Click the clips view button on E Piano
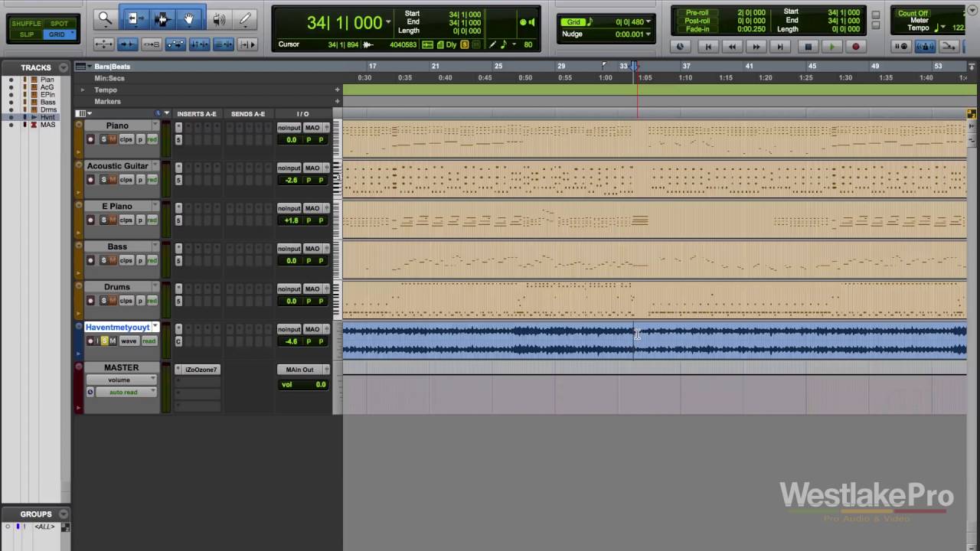The height and width of the screenshot is (551, 980). [126, 220]
